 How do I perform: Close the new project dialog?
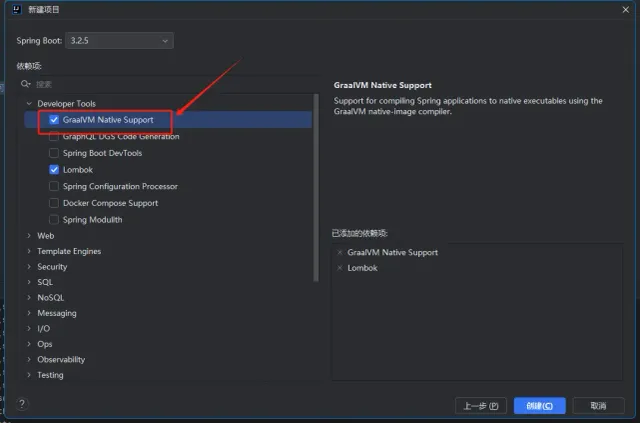[x=625, y=9]
